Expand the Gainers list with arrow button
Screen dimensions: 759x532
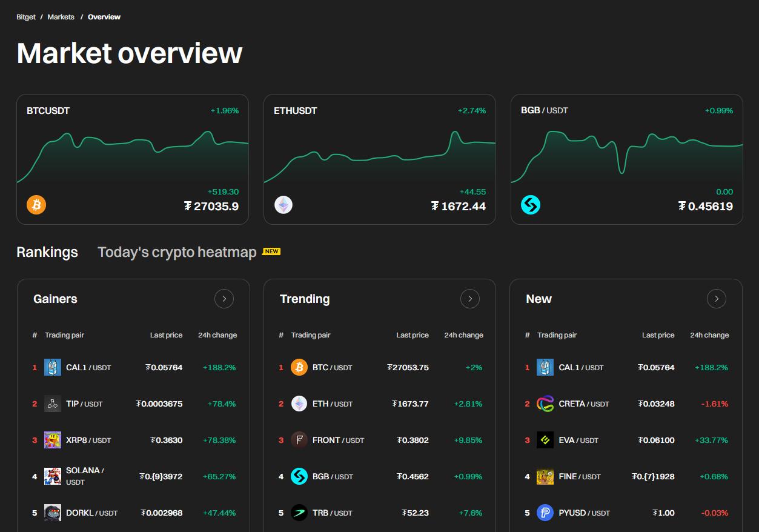click(224, 299)
